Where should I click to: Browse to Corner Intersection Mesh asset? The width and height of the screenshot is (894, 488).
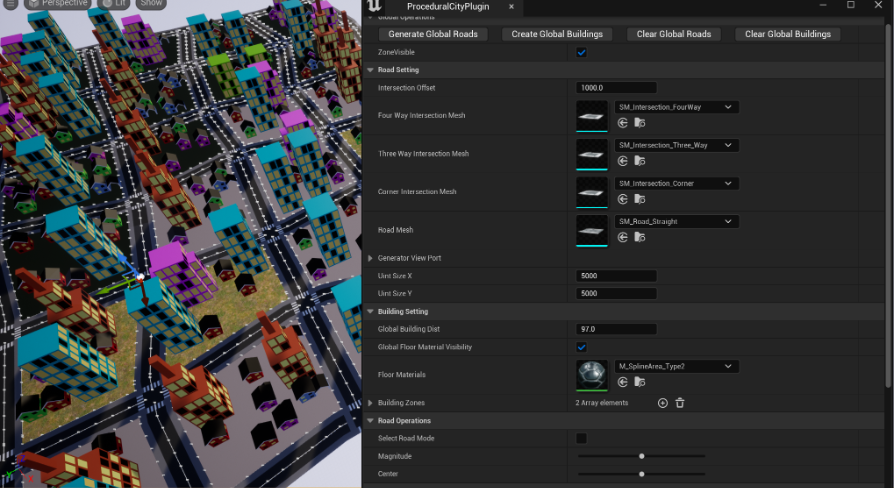point(640,199)
